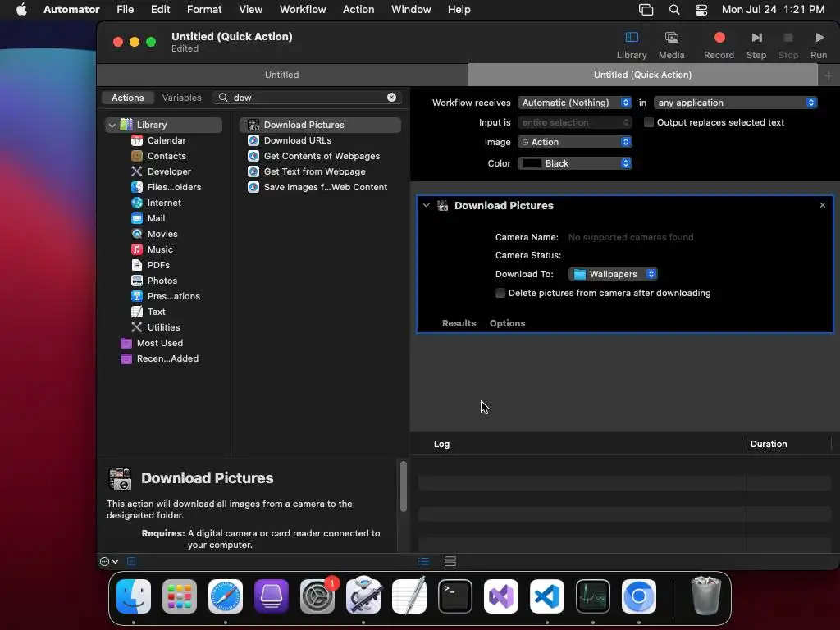Select Music category in Library
This screenshot has width=840, height=630.
tap(160, 249)
